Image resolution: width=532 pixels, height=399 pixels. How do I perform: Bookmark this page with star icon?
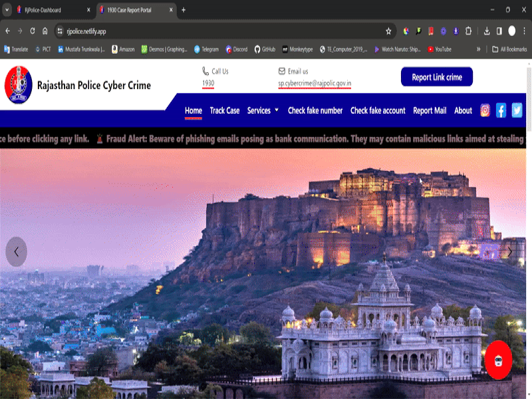point(388,31)
